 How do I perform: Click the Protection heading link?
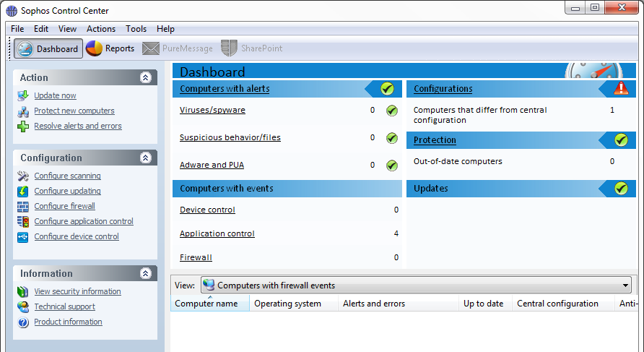click(x=435, y=139)
